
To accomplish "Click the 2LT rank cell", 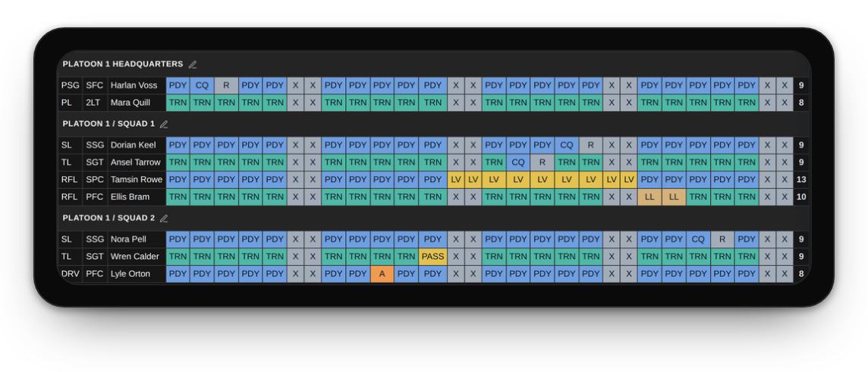I will pyautogui.click(x=95, y=103).
